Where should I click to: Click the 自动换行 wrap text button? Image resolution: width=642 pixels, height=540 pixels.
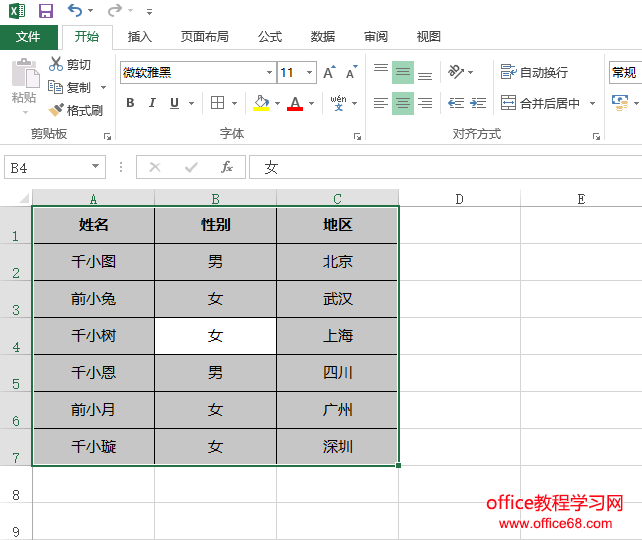tap(534, 72)
